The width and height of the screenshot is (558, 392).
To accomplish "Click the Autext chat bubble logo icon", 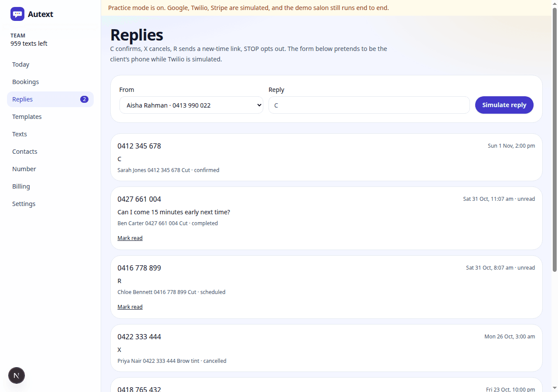I will (17, 14).
